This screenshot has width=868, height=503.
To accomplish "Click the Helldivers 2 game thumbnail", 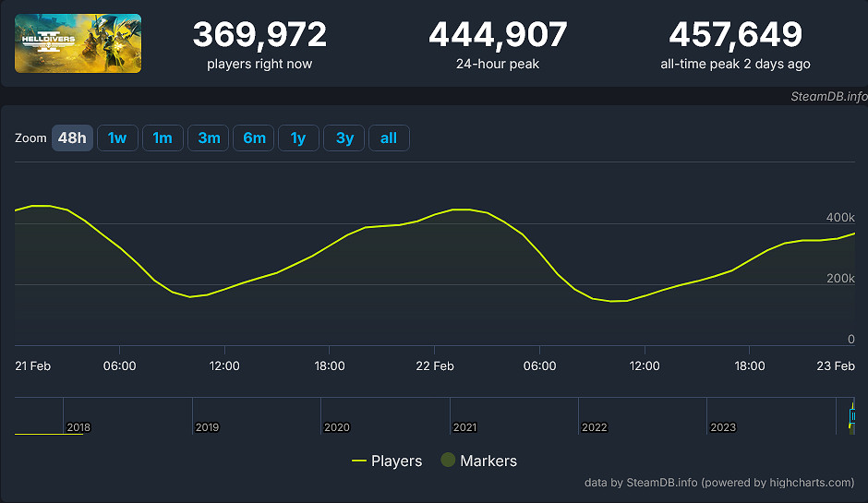I will pos(78,43).
